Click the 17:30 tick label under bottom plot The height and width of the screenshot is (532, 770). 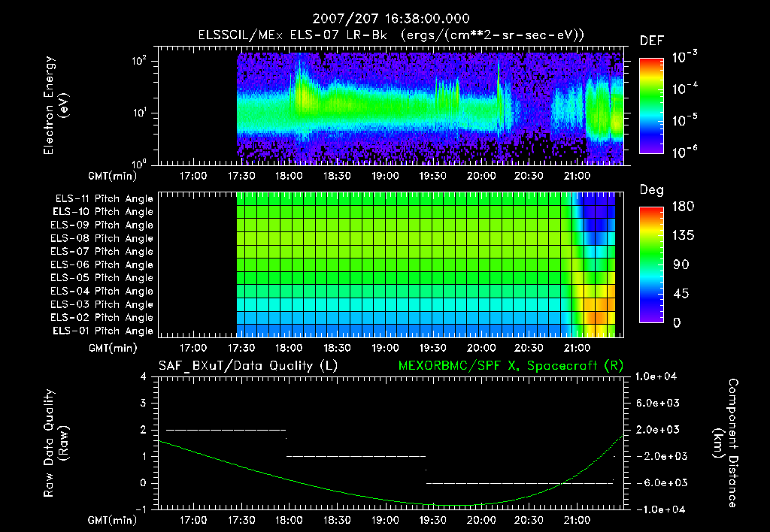[x=241, y=520]
